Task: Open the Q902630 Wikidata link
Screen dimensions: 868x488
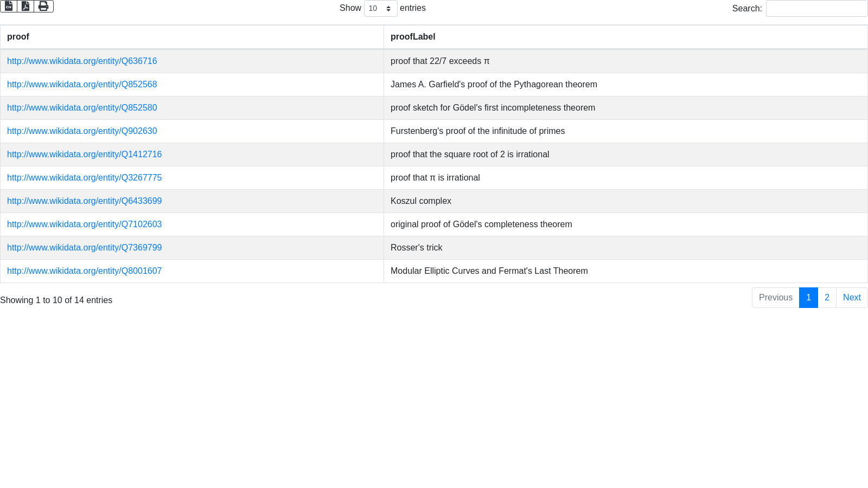Action: coord(82,131)
